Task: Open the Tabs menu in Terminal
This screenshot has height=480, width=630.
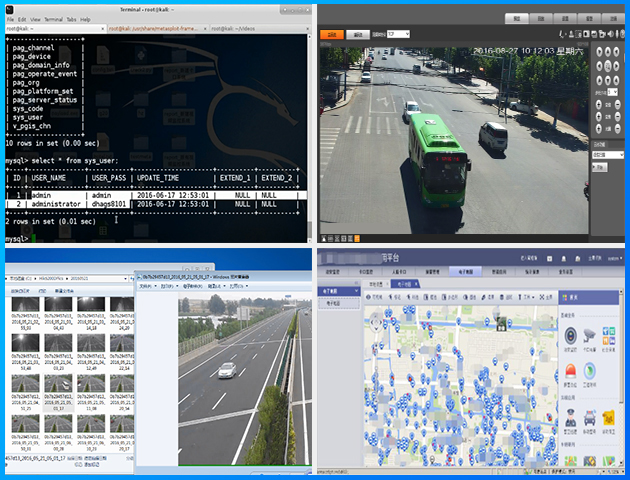Action: point(72,19)
